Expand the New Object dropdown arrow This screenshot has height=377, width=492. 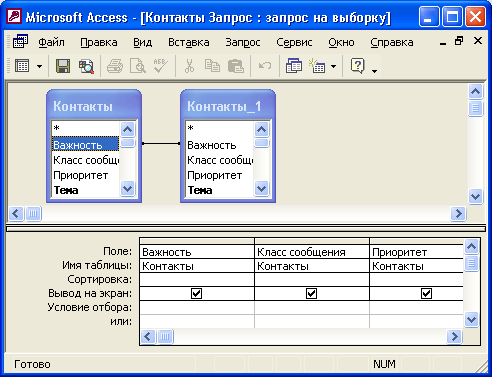333,66
